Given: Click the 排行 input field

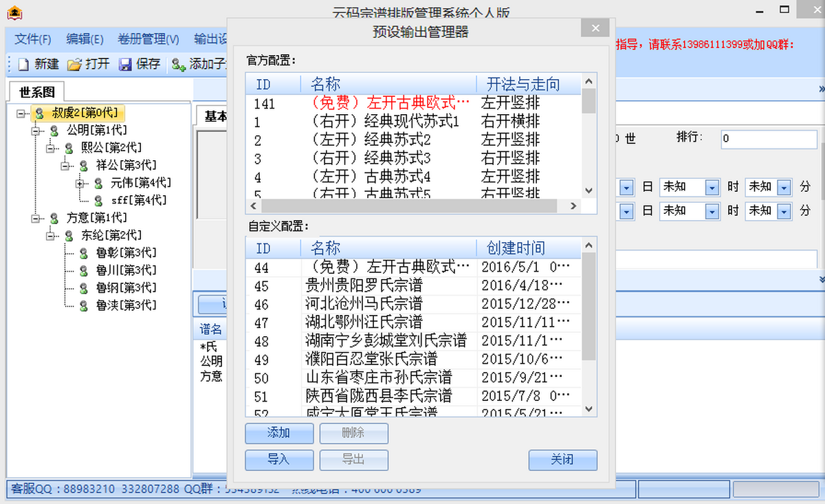Looking at the screenshot, I should [769, 139].
